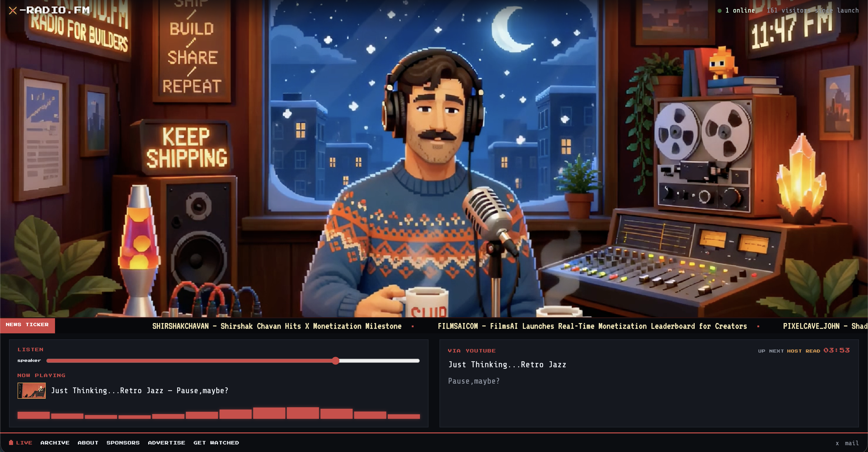Set the speaker volume slider midpoint
The image size is (868, 452).
point(233,360)
